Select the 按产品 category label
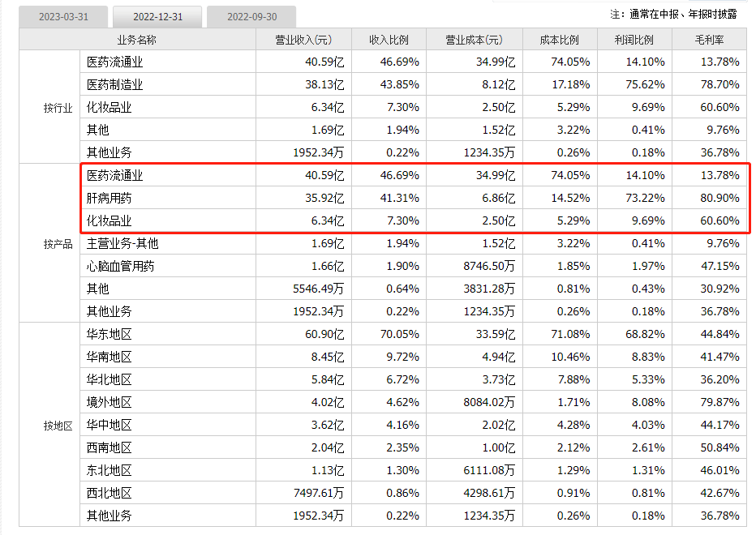756x535 pixels. 58,244
